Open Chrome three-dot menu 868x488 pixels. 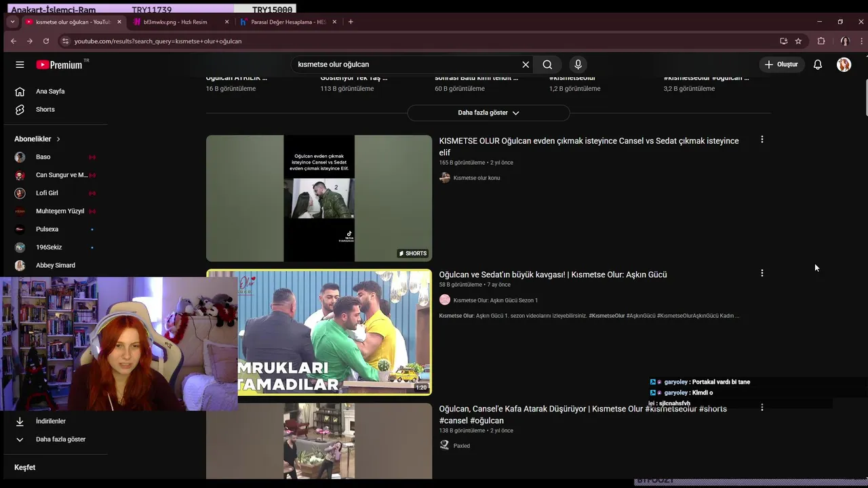pyautogui.click(x=861, y=41)
